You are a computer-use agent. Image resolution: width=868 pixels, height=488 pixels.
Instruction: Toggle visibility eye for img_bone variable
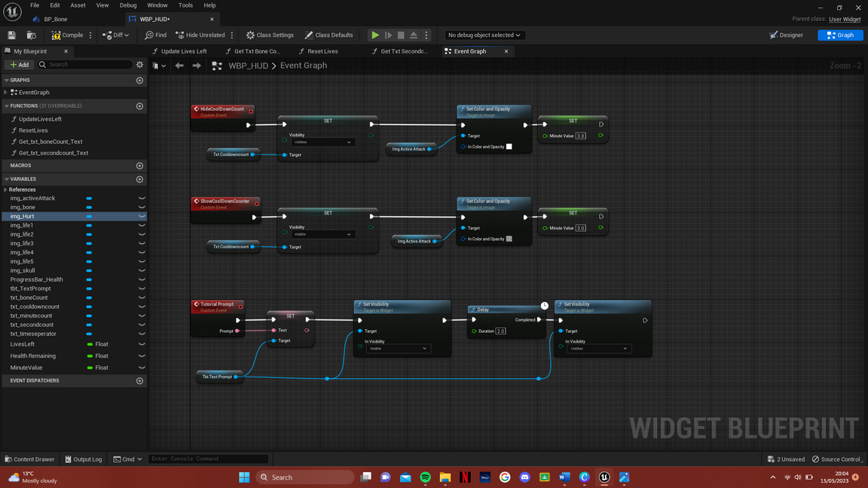pos(142,208)
